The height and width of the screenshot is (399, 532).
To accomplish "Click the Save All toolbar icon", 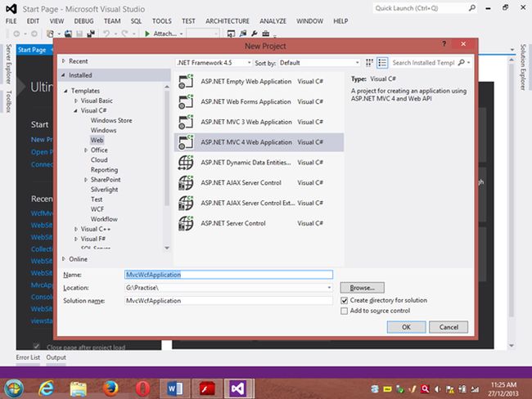I will pos(91,34).
